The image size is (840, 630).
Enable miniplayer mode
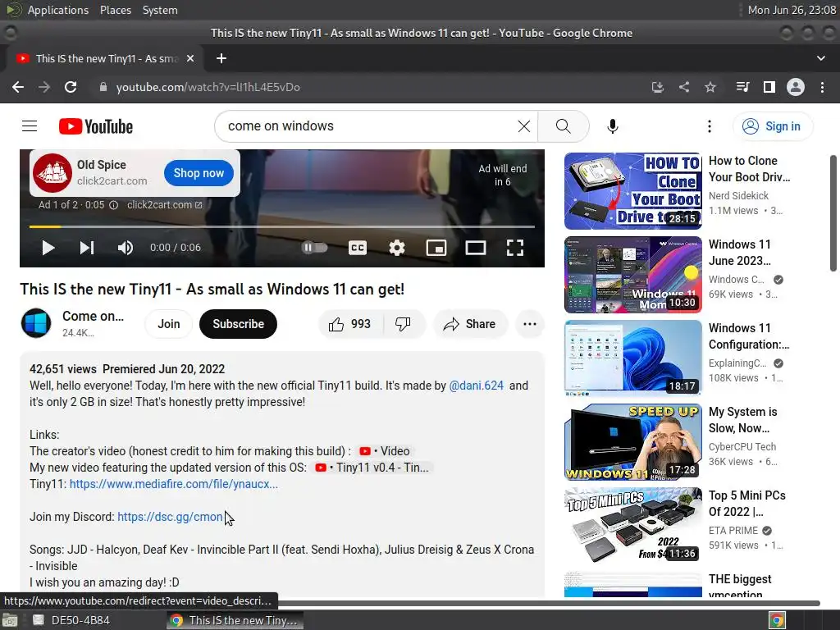click(436, 248)
